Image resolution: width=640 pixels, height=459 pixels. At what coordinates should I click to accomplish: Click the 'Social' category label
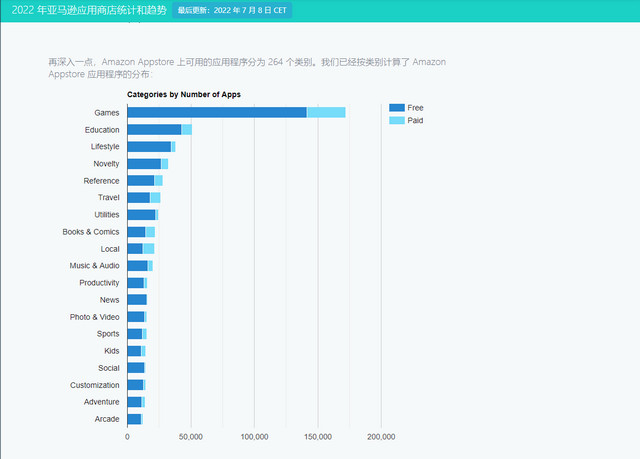pyautogui.click(x=109, y=368)
